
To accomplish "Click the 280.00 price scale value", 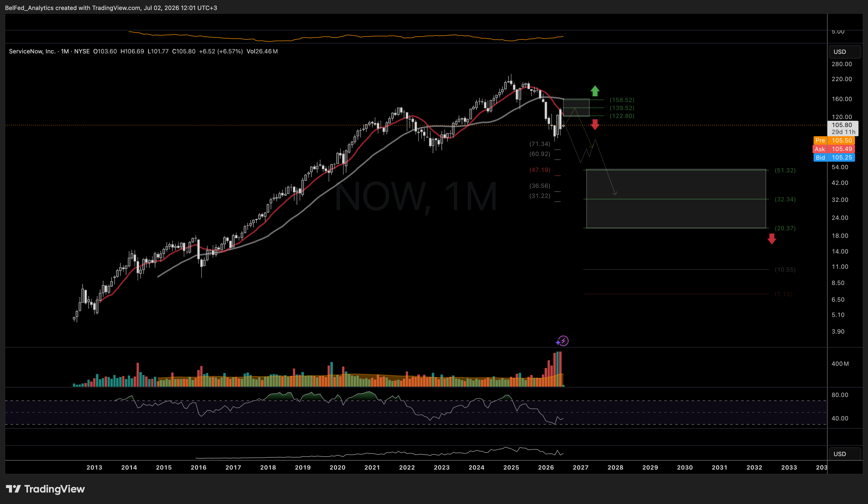I will pos(842,64).
